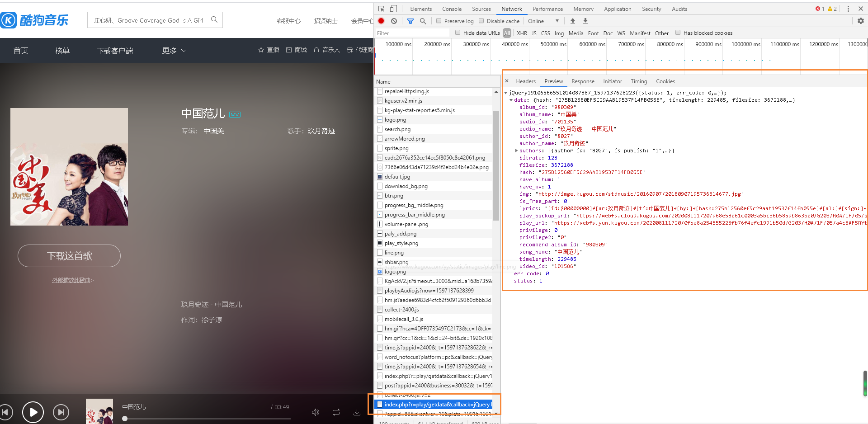Filter requests by JS
This screenshot has height=424, width=868.
534,33
